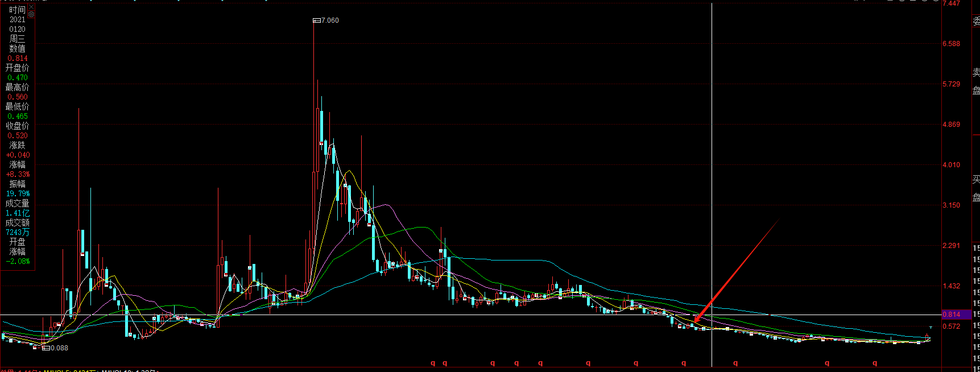This screenshot has height=372, width=980.
Task: Select the 4.869 price axis label
Action: coord(951,125)
